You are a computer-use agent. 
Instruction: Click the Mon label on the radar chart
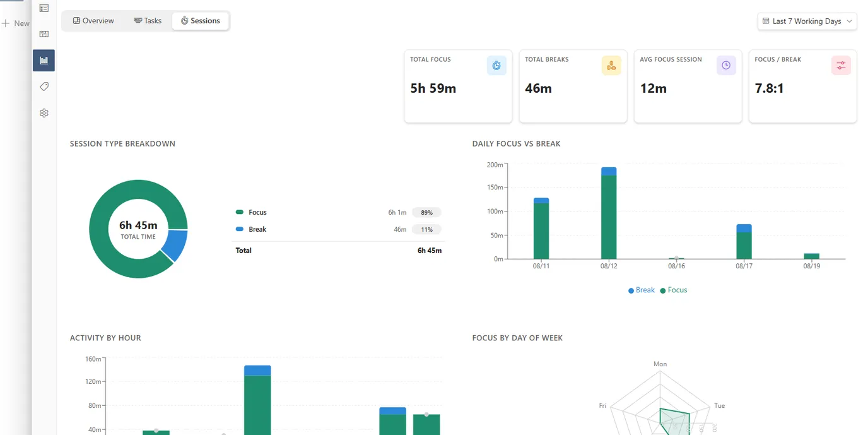[660, 364]
